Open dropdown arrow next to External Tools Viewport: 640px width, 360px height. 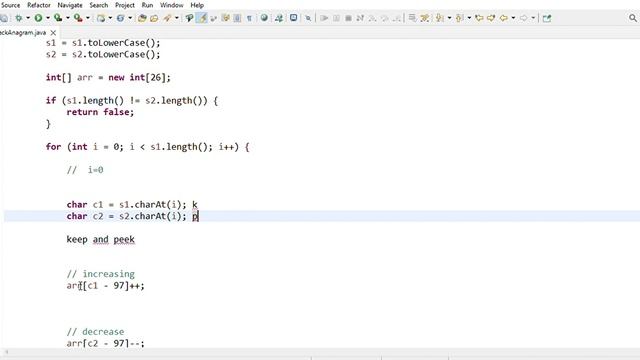coord(87,18)
